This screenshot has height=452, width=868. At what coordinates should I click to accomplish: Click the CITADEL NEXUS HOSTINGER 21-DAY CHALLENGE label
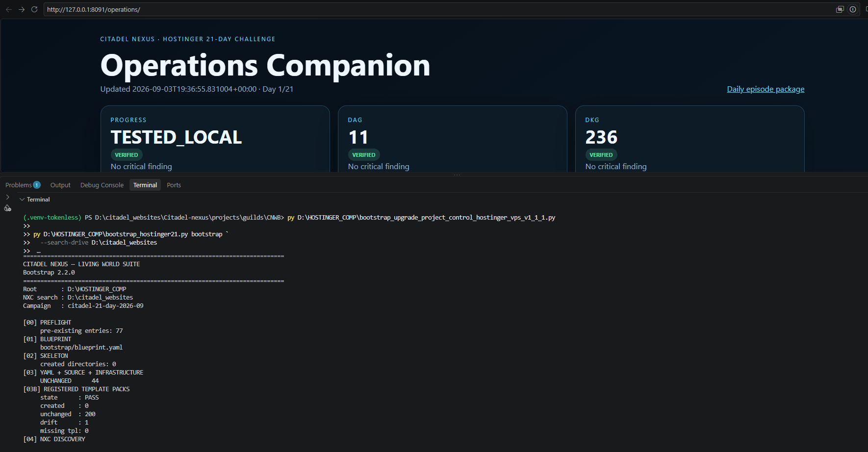[x=188, y=39]
